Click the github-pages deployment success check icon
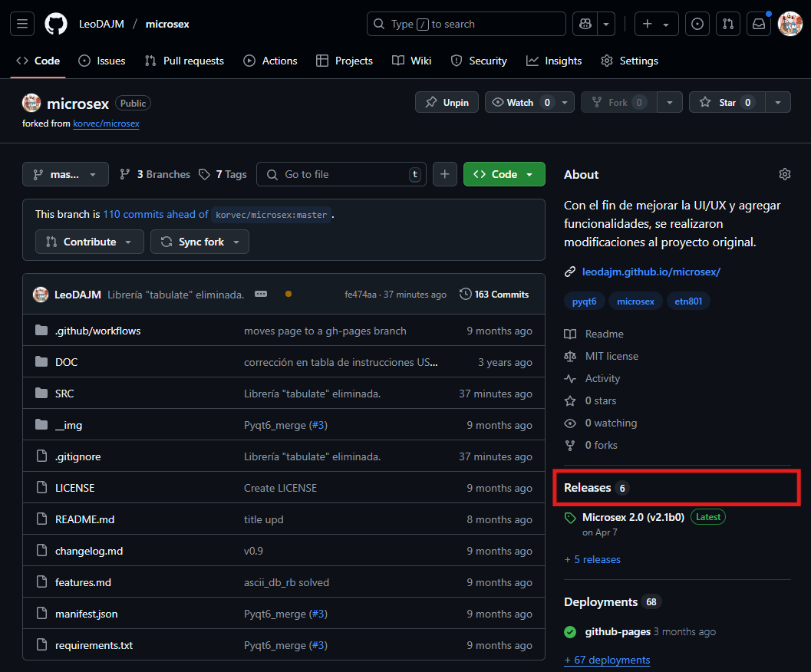The height and width of the screenshot is (672, 811). pos(570,631)
